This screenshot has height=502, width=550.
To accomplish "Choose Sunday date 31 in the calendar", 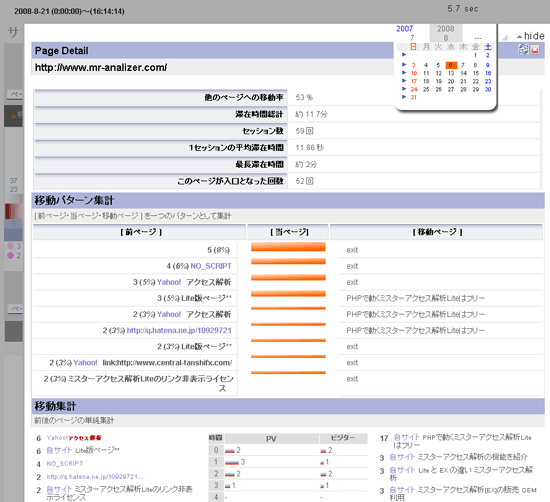I will [x=414, y=97].
